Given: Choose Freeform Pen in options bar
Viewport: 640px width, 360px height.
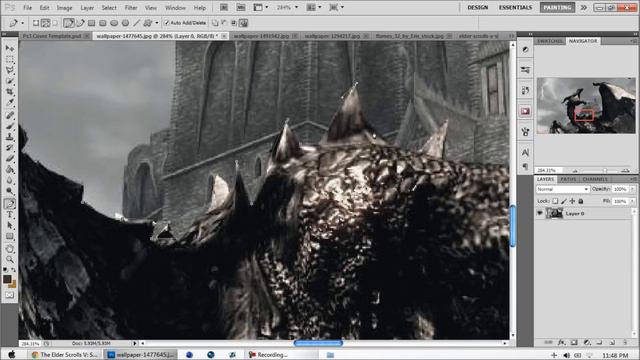Looking at the screenshot, I should point(80,23).
